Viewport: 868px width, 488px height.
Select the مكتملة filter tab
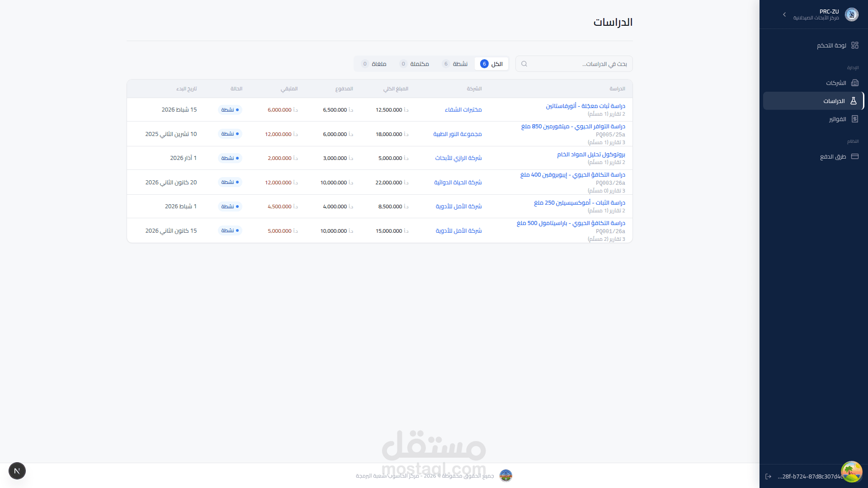(x=414, y=64)
